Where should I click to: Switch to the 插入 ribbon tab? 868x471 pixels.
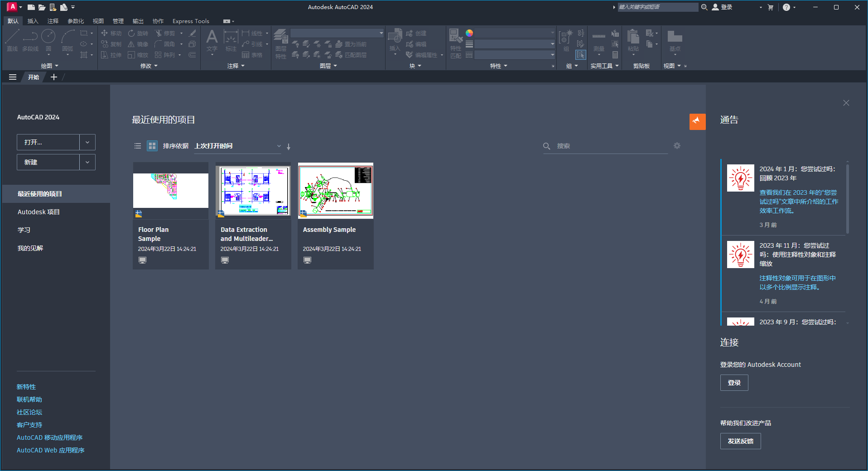pos(32,21)
